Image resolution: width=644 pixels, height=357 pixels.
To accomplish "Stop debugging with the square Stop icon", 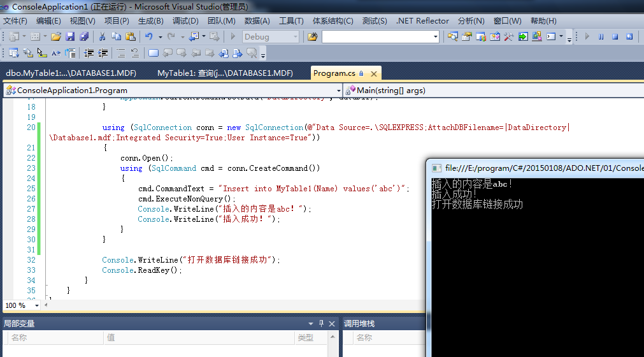I will point(615,36).
